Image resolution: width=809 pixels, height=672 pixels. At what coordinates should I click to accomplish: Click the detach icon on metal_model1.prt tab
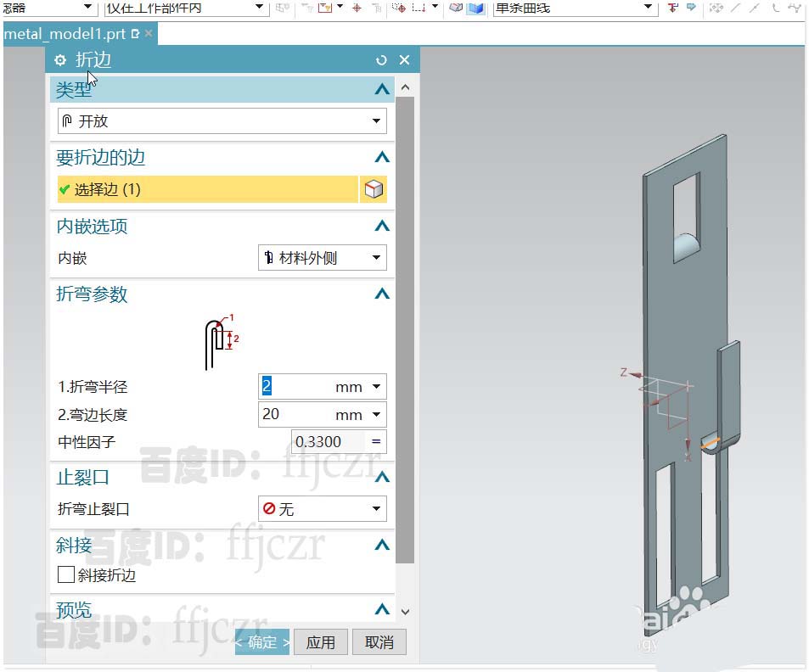click(136, 34)
